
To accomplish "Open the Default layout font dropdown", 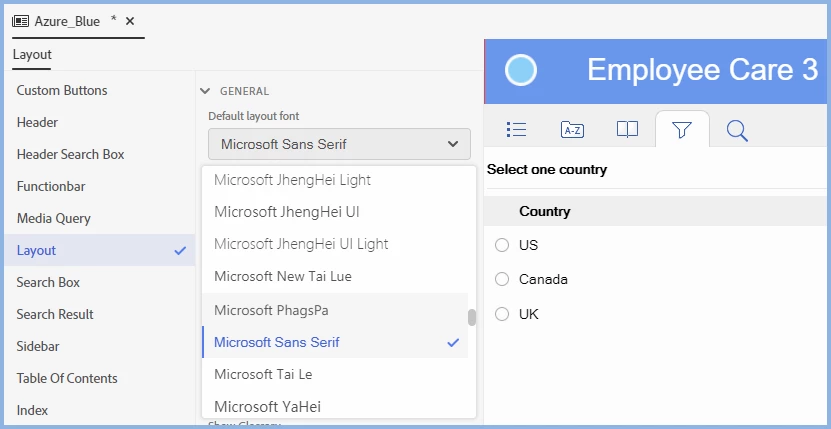I will 339,144.
